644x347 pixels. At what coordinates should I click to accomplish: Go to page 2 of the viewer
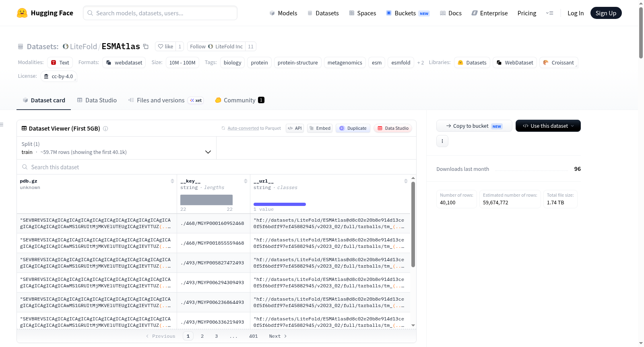202,336
